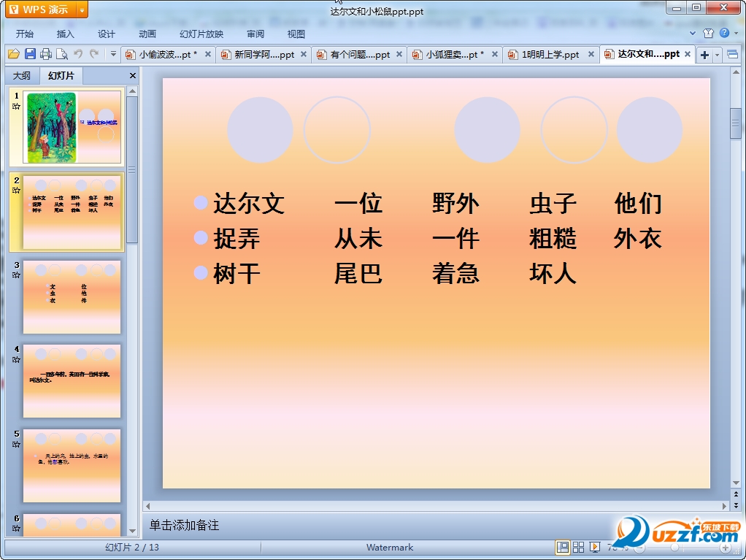This screenshot has height=560, width=746.
Task: Expand the WPS menu dropdown arrow
Action: coord(82,9)
